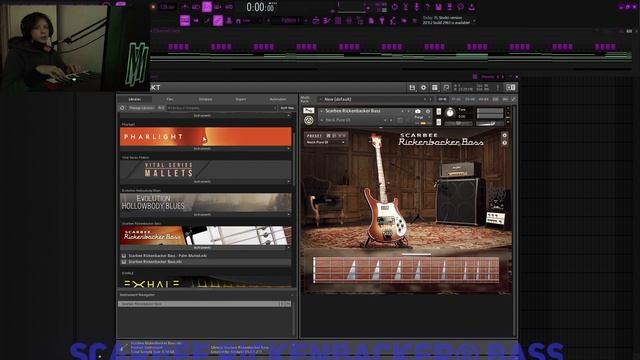The height and width of the screenshot is (360, 640).
Task: Click the round instrument icon below the wrench
Action: coord(309,120)
